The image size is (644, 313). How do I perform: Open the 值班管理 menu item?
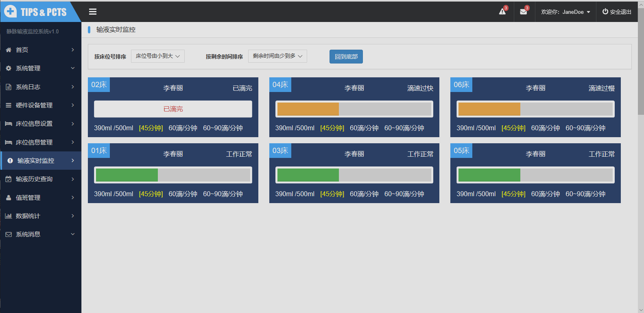coord(41,197)
